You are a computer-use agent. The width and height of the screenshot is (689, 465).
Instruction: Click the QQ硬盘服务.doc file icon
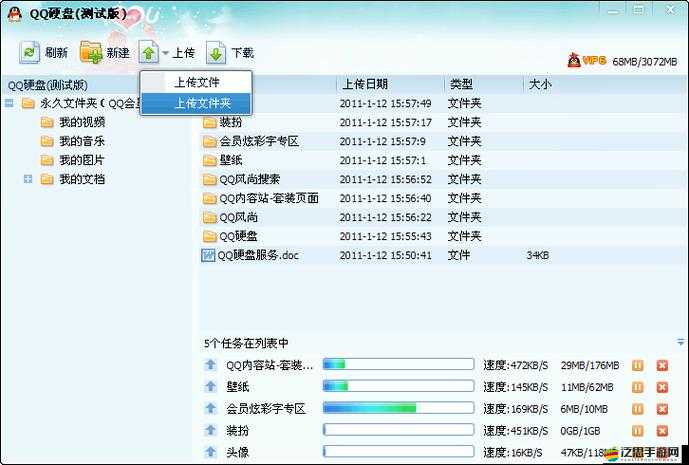(208, 255)
